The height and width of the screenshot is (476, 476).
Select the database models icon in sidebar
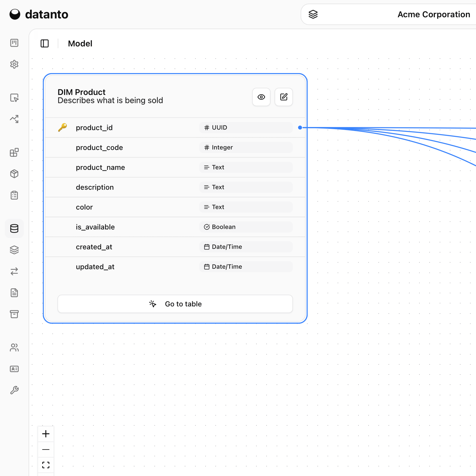14,228
